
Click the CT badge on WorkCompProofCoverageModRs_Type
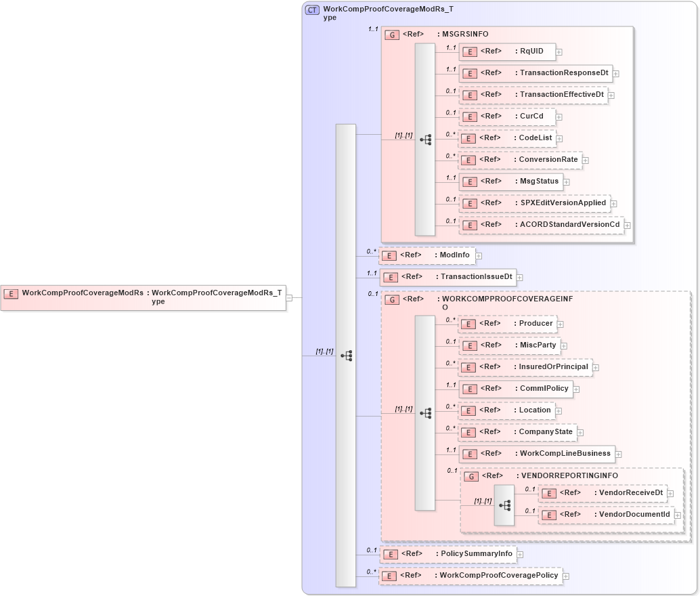pyautogui.click(x=311, y=10)
